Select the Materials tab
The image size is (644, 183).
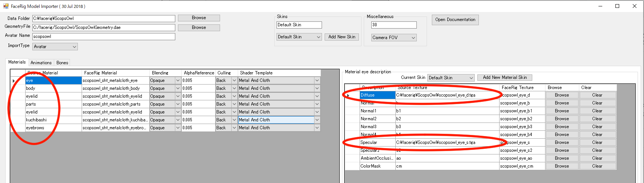coord(17,62)
